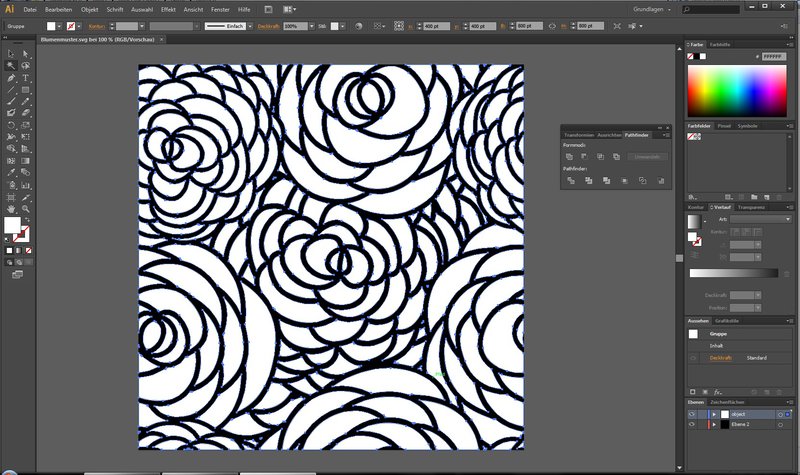Click the FFFFFF hex color field
Image resolution: width=800 pixels, height=475 pixels.
[774, 57]
